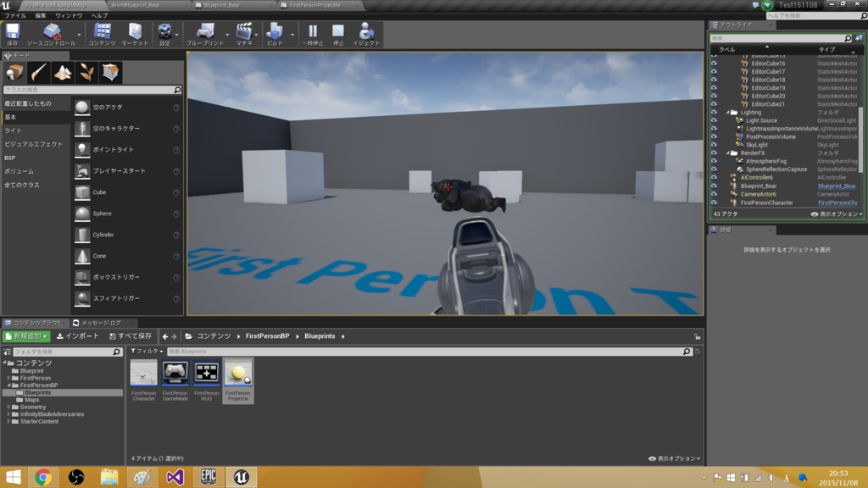Select the Cube placement item
Viewport: 868px width, 488px height.
127,192
